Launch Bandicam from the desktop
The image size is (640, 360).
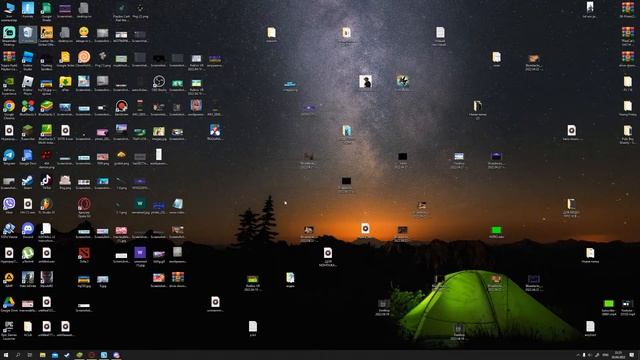point(121,106)
